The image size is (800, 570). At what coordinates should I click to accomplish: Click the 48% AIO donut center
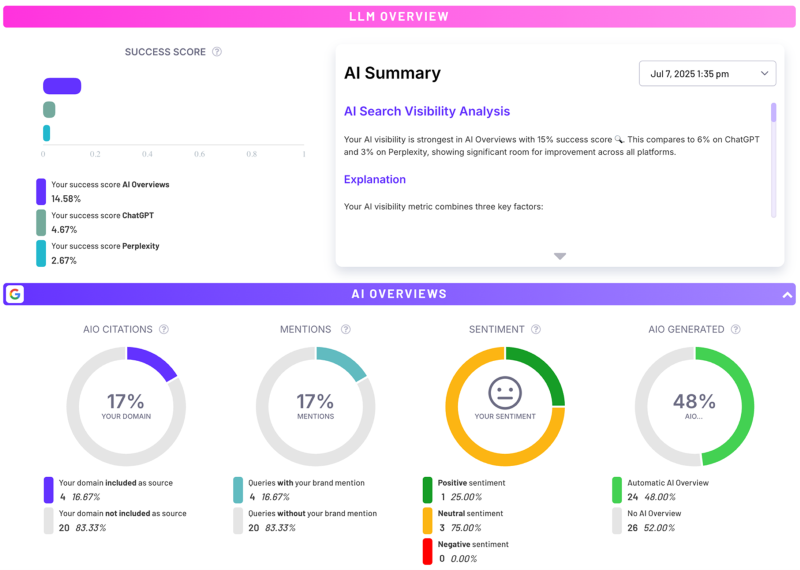coord(694,406)
